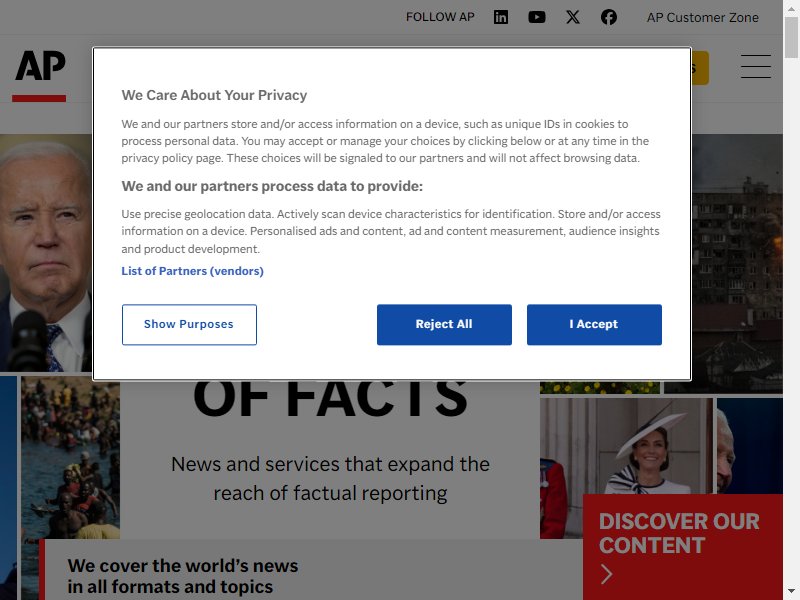The image size is (800, 600).
Task: Click the Show Purposes button
Action: coord(189,324)
